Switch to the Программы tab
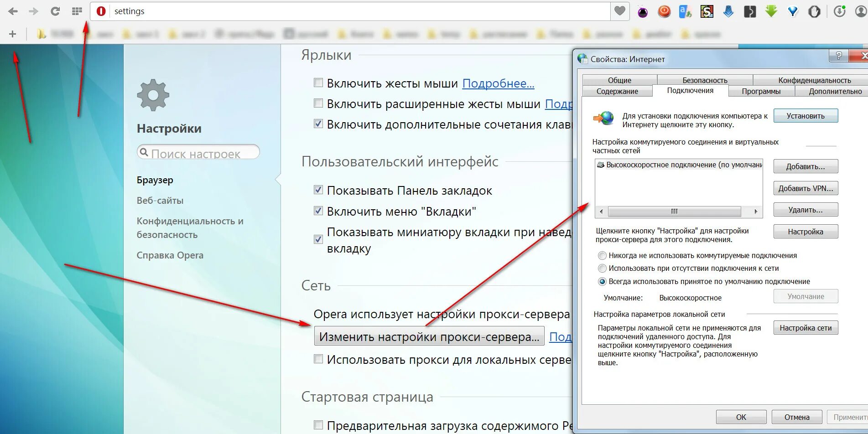 761,91
